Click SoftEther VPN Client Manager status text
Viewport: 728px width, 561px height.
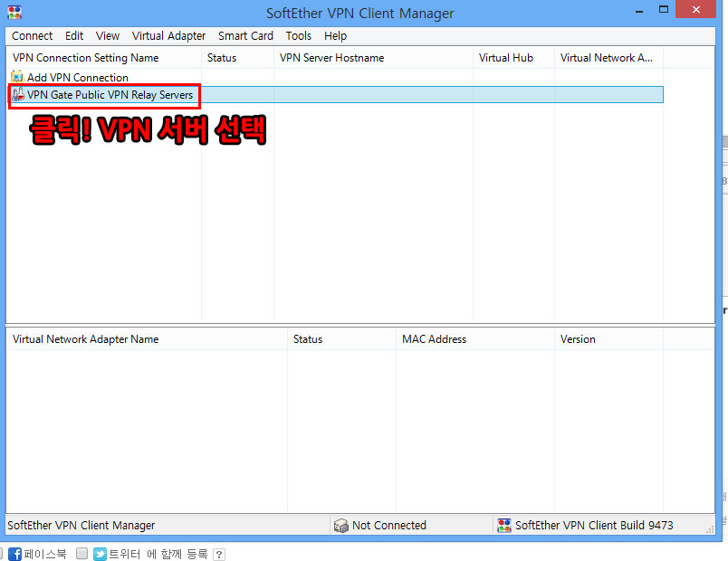(81, 526)
